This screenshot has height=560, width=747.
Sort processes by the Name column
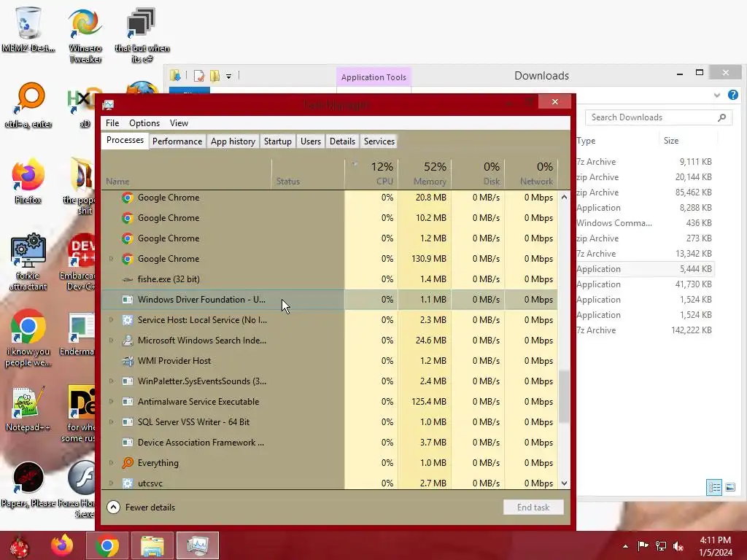[186, 173]
